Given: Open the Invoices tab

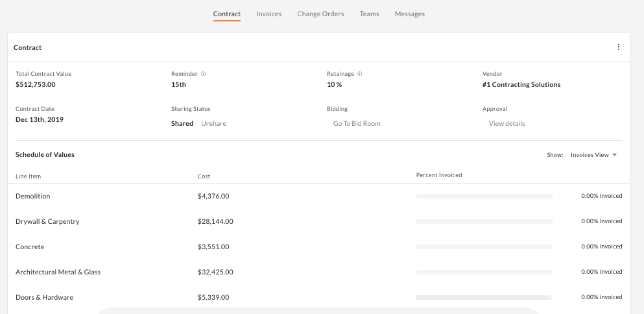Looking at the screenshot, I should (x=269, y=14).
